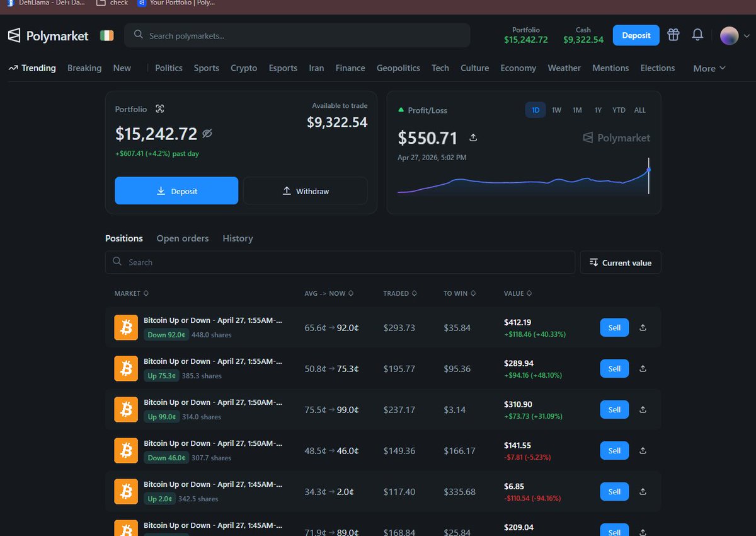Select the 1W profit/loss range

point(556,110)
